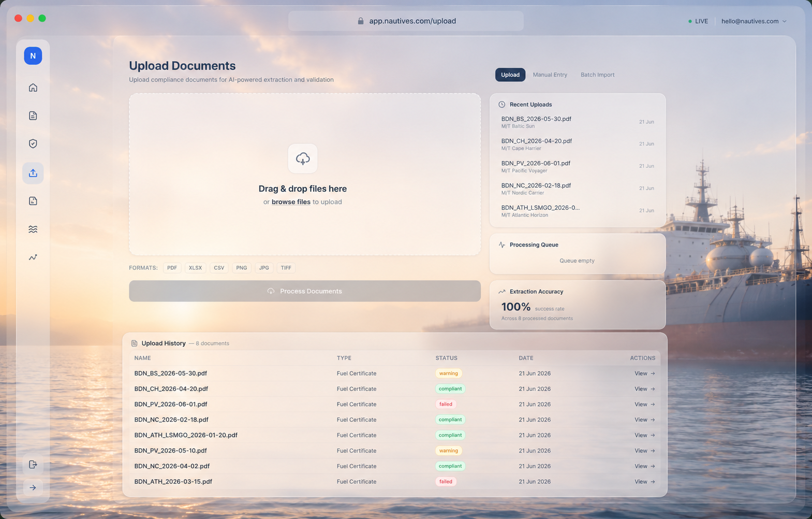Switch to the Manual Entry tab

(x=550, y=75)
